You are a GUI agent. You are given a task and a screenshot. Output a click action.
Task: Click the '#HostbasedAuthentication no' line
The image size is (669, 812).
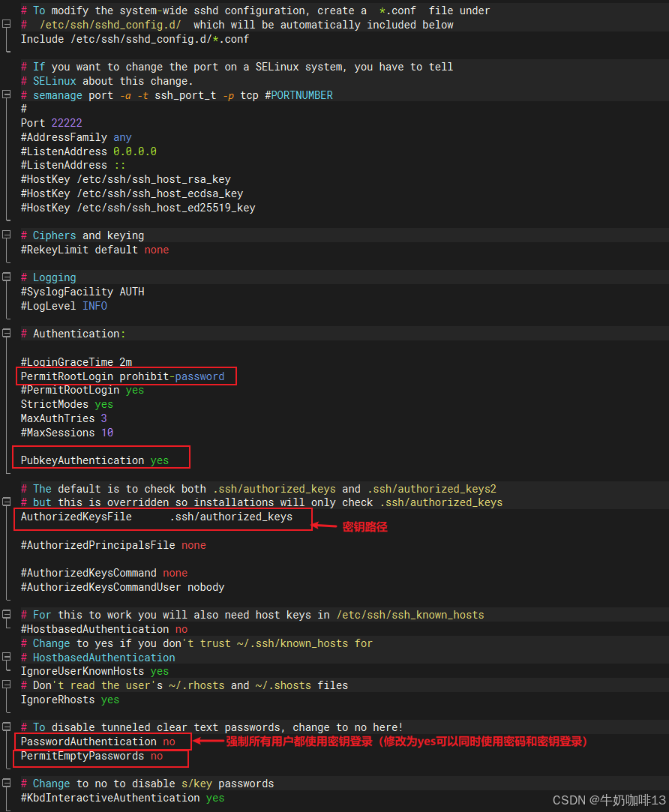(x=104, y=629)
